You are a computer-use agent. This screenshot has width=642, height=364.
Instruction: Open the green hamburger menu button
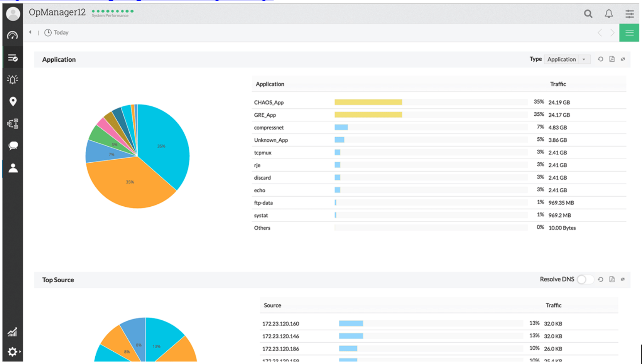pos(629,32)
